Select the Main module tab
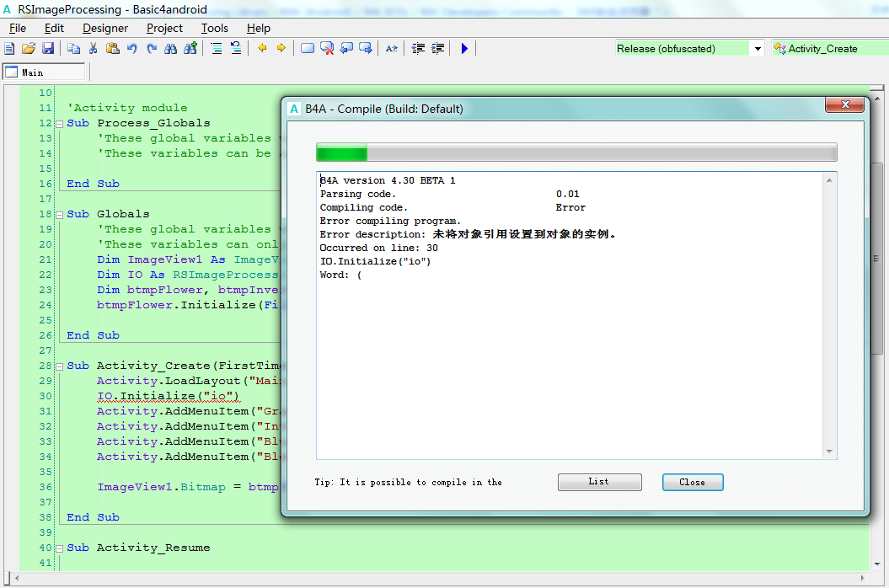Screen dimensions: 889x588 (x=44, y=72)
